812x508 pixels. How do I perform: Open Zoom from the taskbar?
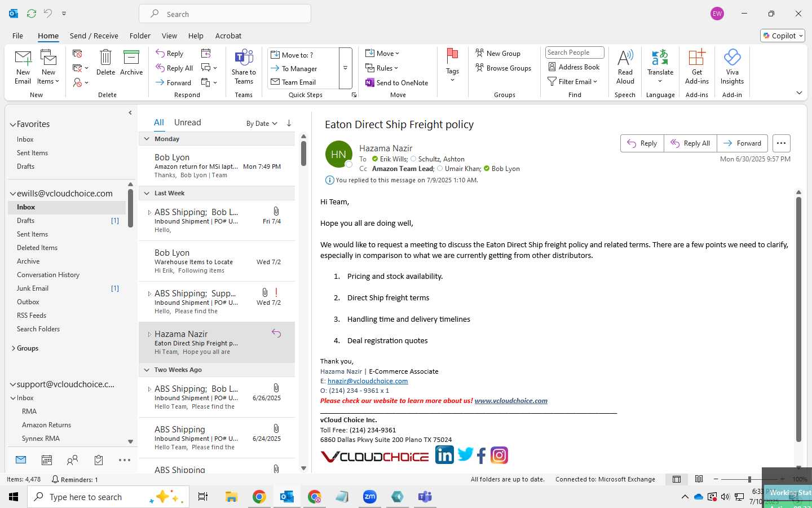pos(370,497)
